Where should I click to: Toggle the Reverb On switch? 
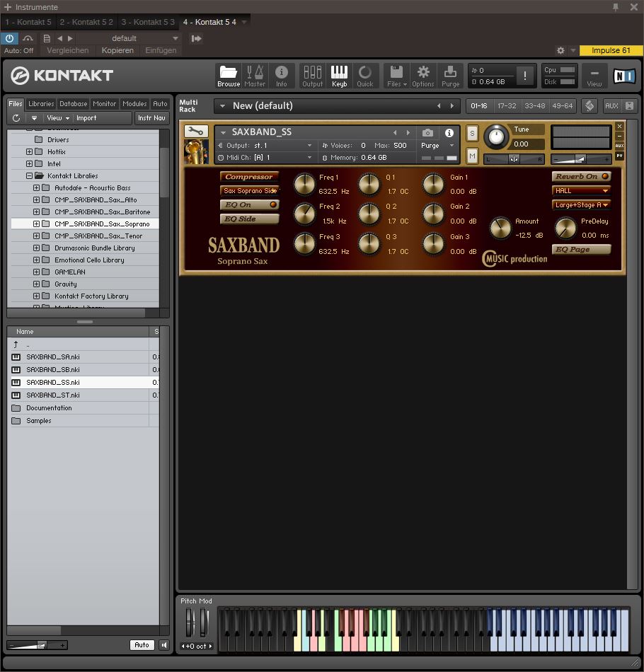coord(581,176)
